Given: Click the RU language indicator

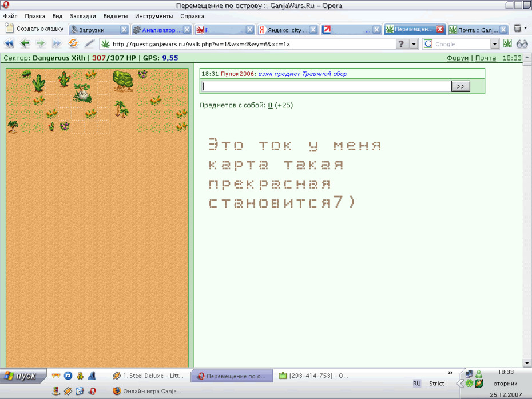Looking at the screenshot, I should click(x=416, y=384).
